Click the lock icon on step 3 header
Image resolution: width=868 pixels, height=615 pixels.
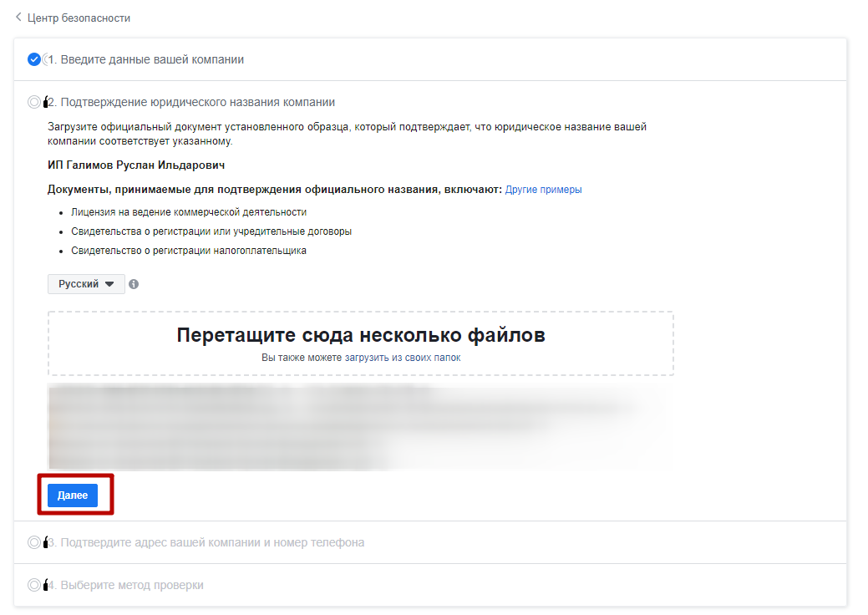pyautogui.click(x=44, y=542)
